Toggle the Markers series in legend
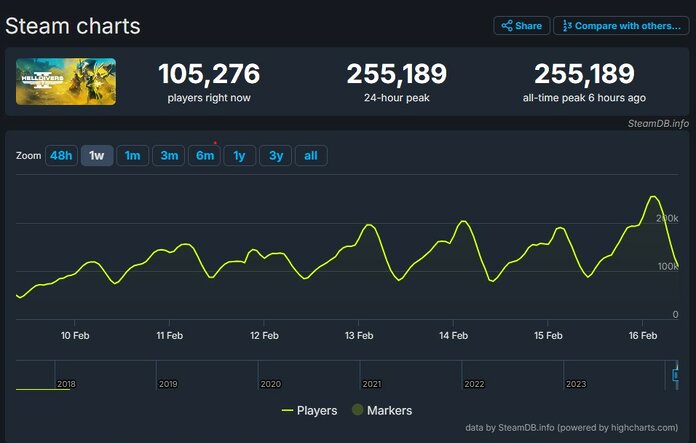This screenshot has width=696, height=443. [379, 410]
